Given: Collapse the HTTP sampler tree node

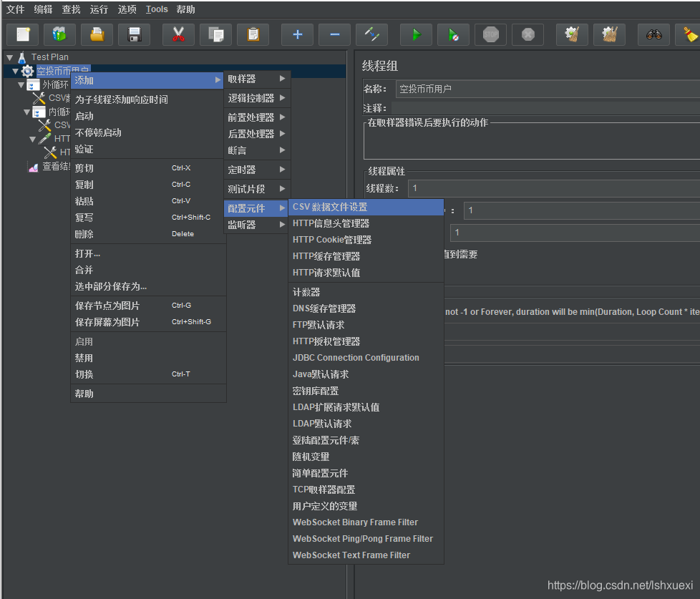Looking at the screenshot, I should [32, 140].
